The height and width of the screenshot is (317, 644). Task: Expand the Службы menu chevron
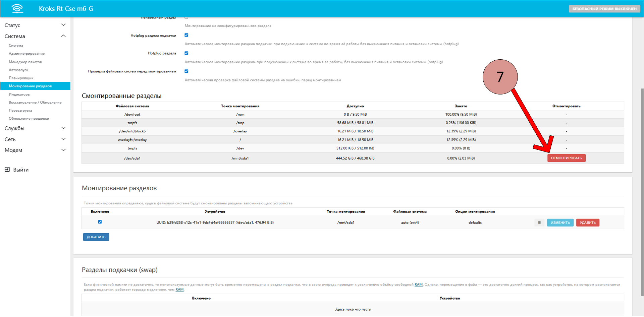point(63,128)
